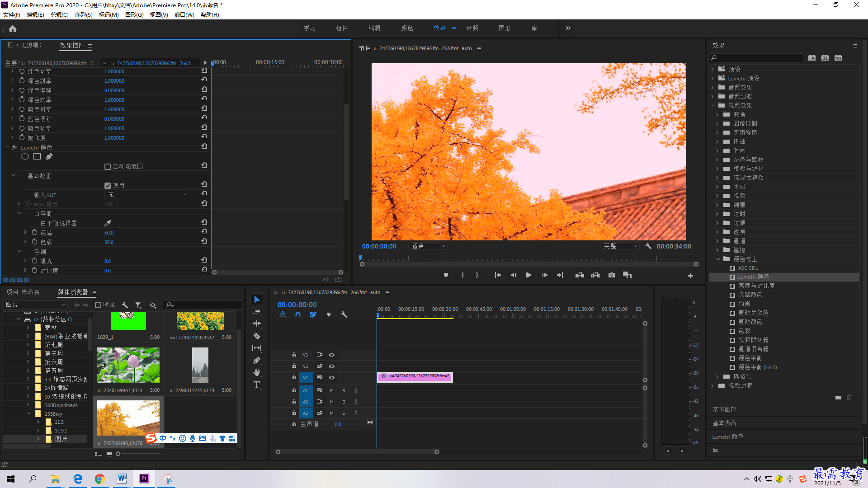Select the Type tool
This screenshot has width=868, height=488.
coord(256,385)
